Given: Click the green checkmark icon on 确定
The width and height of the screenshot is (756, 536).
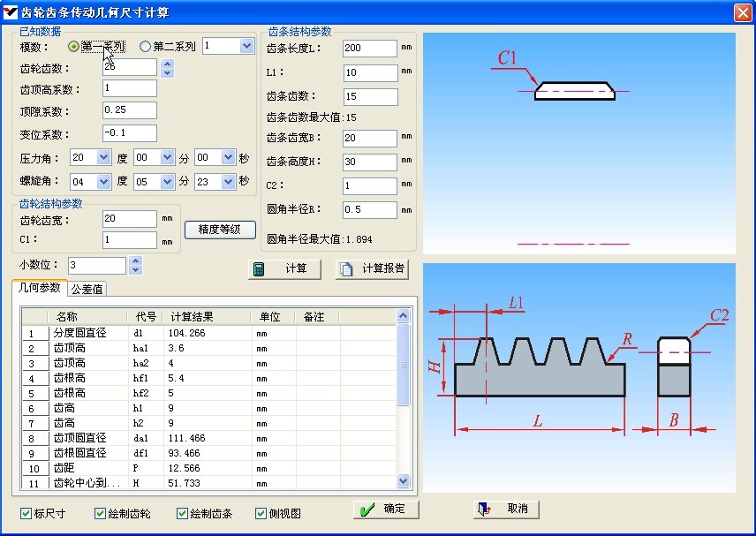Looking at the screenshot, I should coord(367,510).
